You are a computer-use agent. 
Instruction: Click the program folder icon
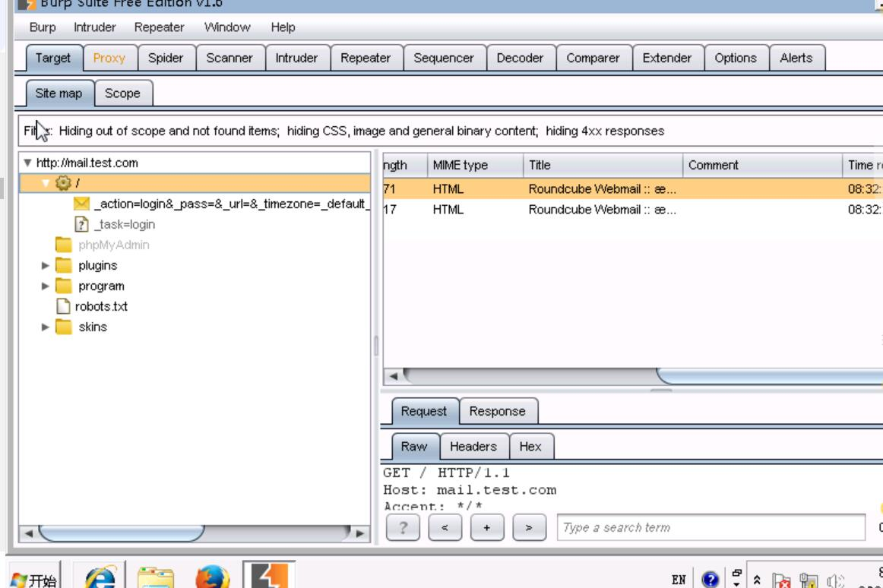(64, 286)
